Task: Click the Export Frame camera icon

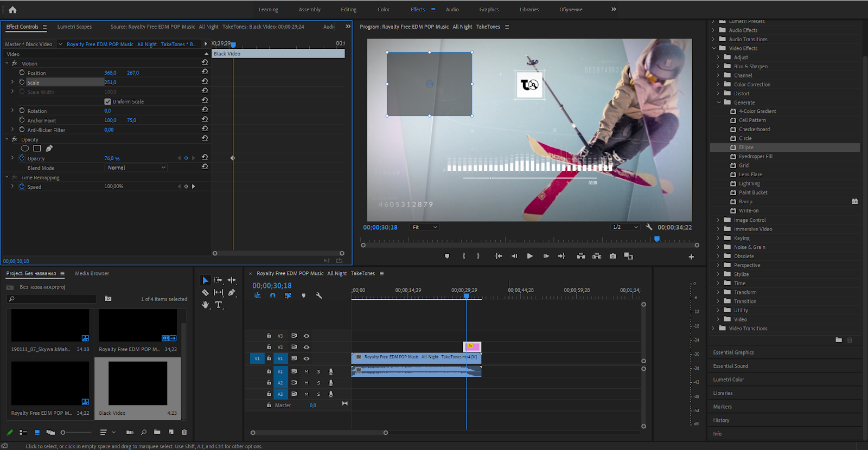Action: click(x=612, y=256)
